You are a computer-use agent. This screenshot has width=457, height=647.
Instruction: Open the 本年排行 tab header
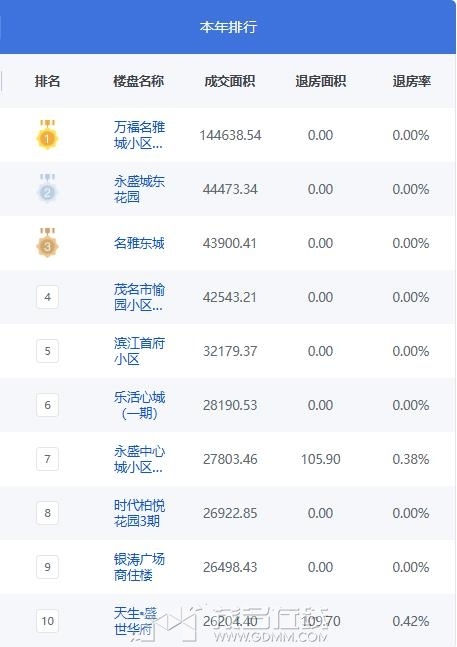pyautogui.click(x=228, y=27)
